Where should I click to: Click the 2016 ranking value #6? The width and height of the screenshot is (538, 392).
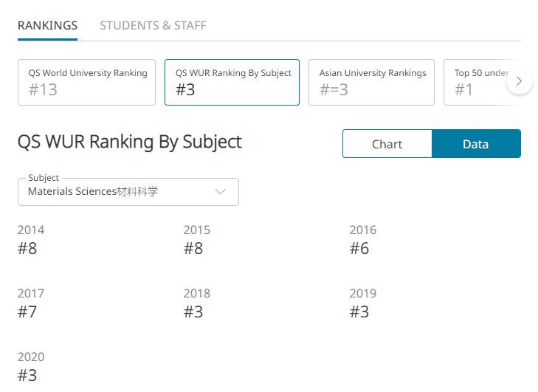(359, 249)
